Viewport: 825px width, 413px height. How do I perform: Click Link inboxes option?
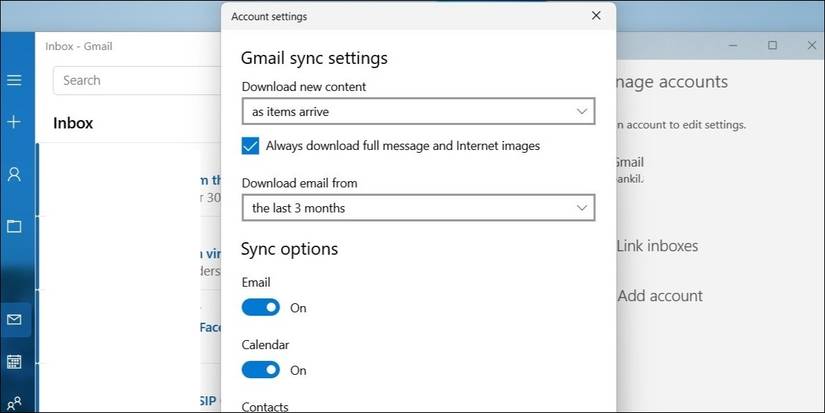(x=657, y=246)
